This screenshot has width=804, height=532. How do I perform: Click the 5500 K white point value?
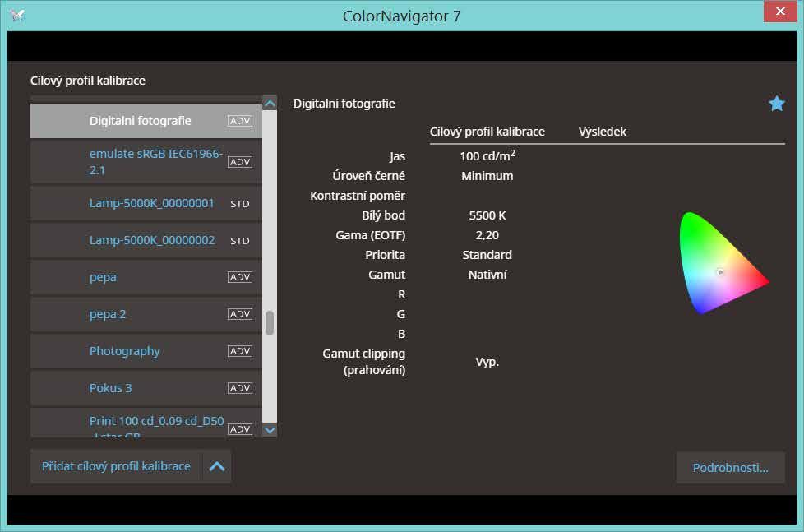(x=487, y=215)
